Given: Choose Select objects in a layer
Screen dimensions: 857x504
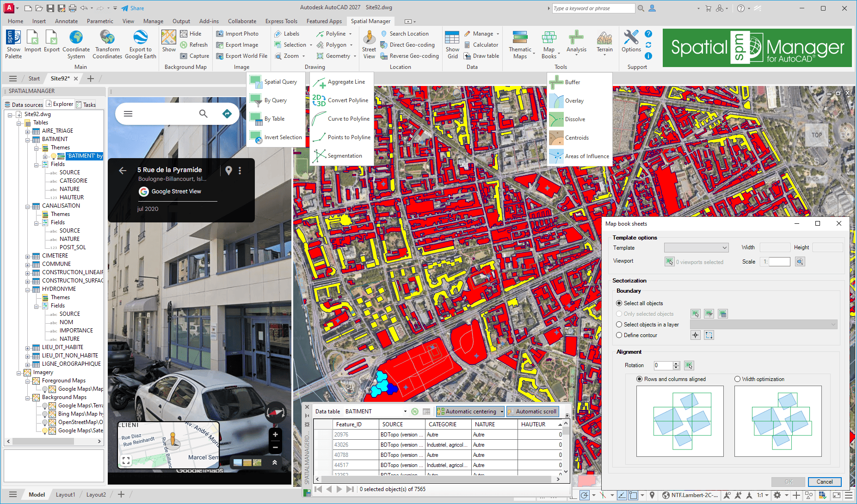Looking at the screenshot, I should pos(619,325).
